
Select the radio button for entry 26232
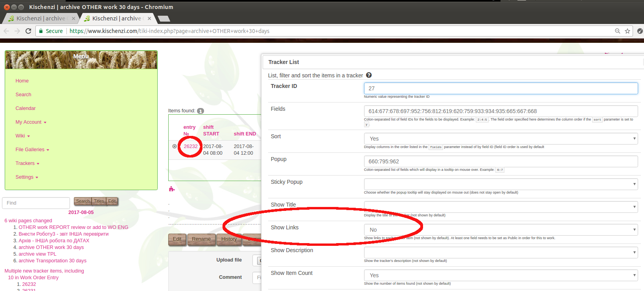pyautogui.click(x=175, y=146)
